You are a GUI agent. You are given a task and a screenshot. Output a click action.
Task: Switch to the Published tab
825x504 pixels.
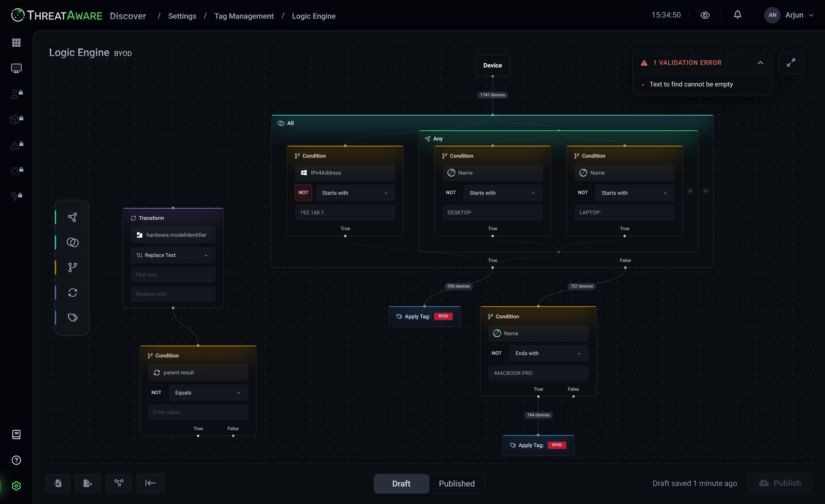(457, 484)
